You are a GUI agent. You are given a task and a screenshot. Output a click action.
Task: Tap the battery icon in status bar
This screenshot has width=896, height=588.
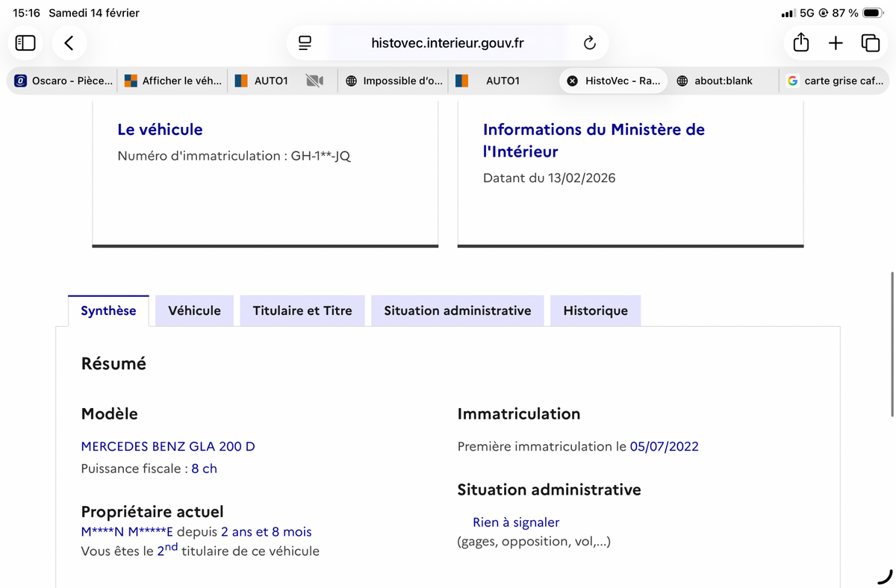point(872,13)
